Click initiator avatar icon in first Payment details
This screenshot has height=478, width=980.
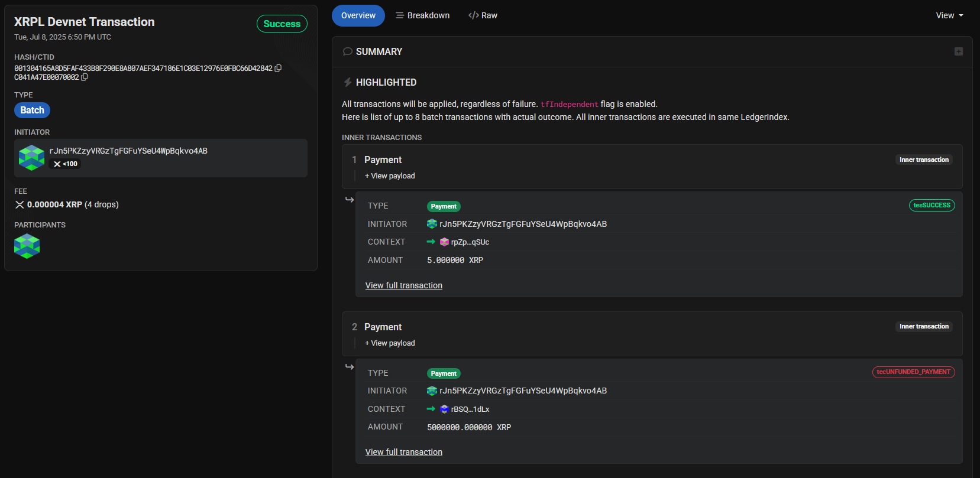432,224
